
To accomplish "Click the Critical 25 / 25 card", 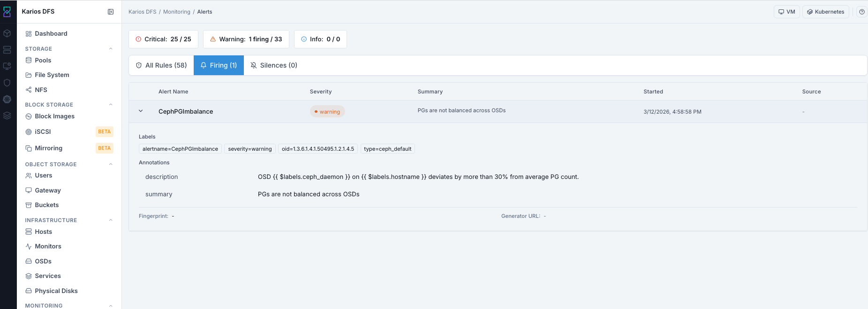I will click(163, 39).
